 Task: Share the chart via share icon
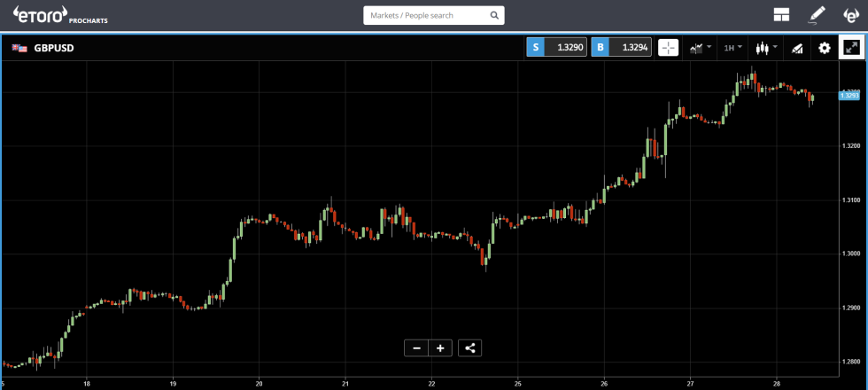click(x=470, y=347)
